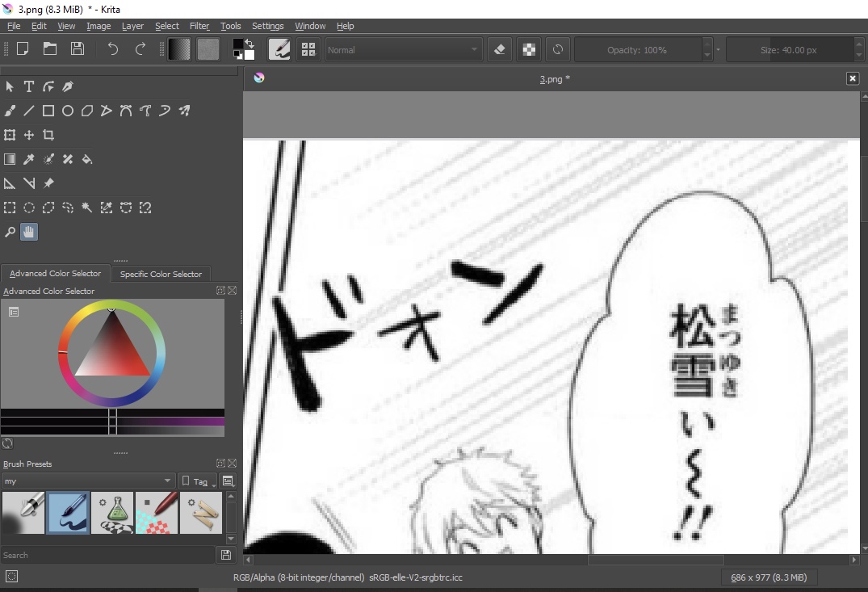868x592 pixels.
Task: Select the Line tool
Action: pyautogui.click(x=29, y=111)
